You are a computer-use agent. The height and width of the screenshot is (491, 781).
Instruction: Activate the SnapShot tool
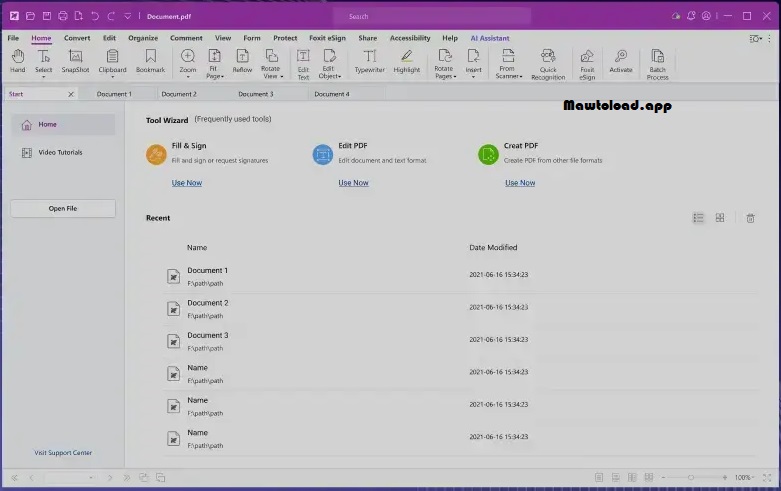(x=75, y=61)
